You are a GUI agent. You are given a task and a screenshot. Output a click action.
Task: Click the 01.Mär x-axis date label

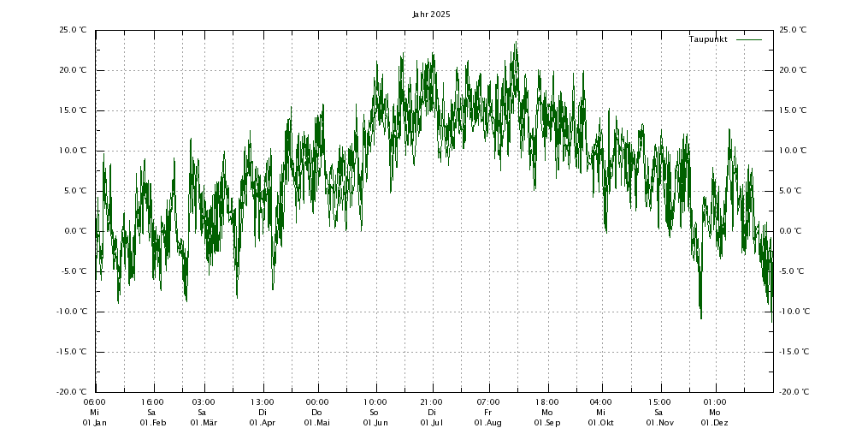tap(204, 423)
